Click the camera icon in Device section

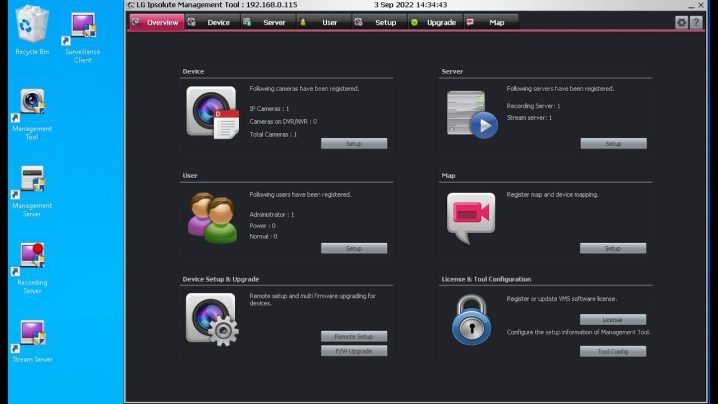click(x=211, y=111)
